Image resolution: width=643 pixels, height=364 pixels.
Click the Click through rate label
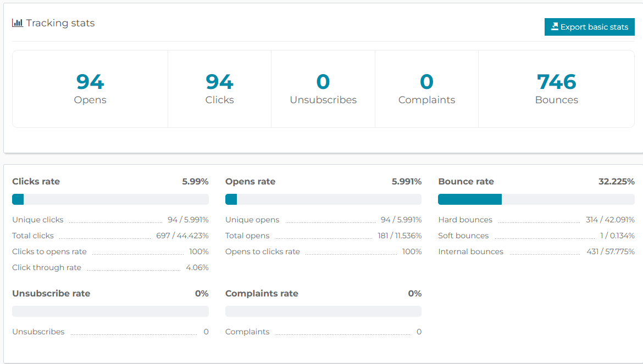pos(47,268)
